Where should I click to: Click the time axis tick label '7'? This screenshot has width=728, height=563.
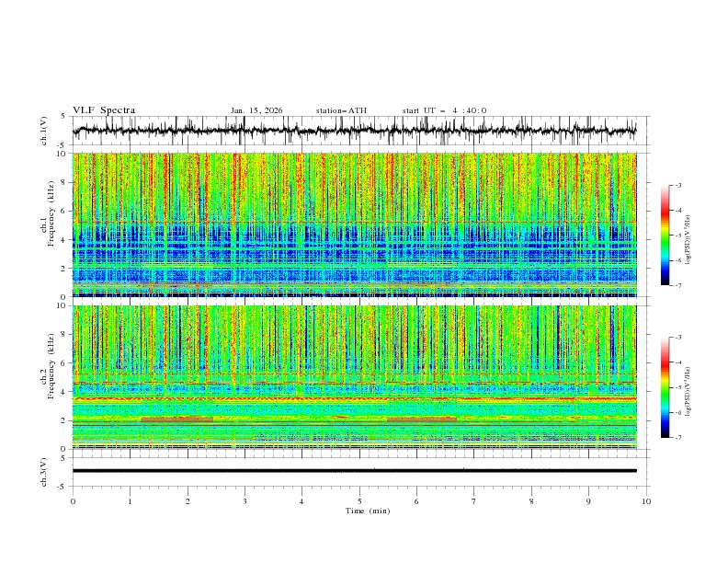pyautogui.click(x=474, y=501)
